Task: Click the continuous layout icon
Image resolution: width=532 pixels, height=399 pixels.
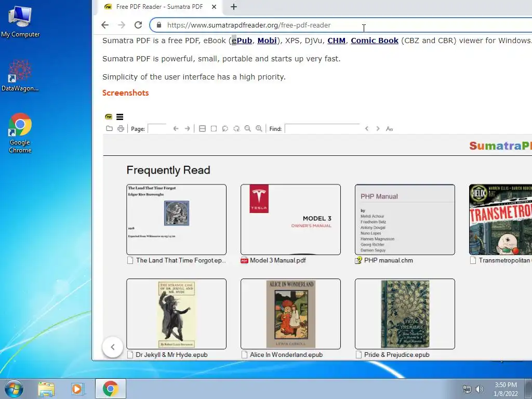Action: pyautogui.click(x=202, y=129)
